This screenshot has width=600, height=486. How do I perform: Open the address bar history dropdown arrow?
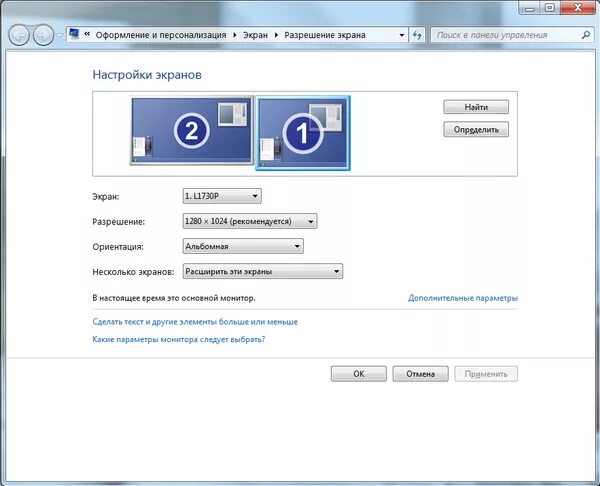click(x=402, y=35)
